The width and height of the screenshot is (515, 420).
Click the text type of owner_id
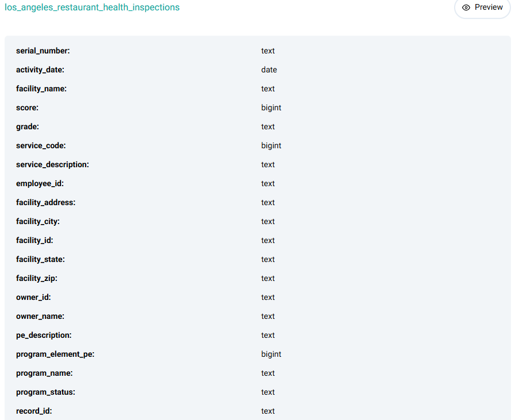pos(268,298)
